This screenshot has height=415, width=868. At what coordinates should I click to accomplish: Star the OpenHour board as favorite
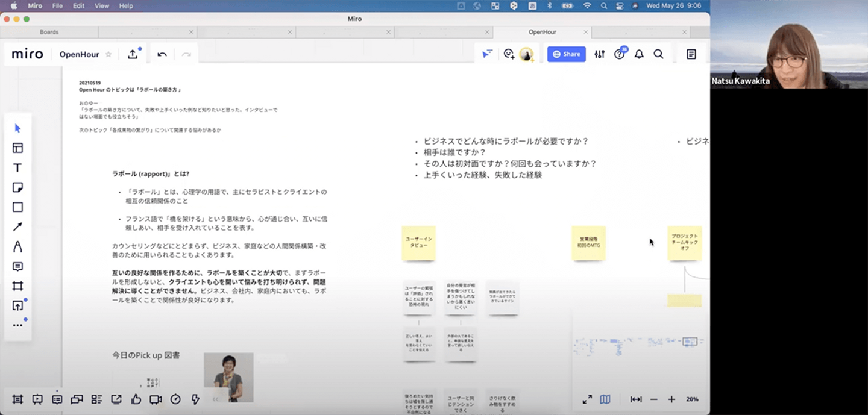click(108, 54)
